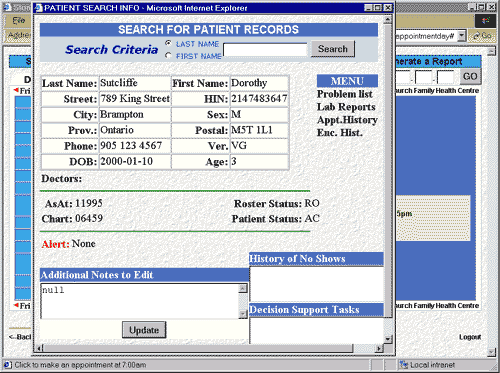Click the Patient Status value AC
This screenshot has width=500, height=373.
click(x=312, y=219)
